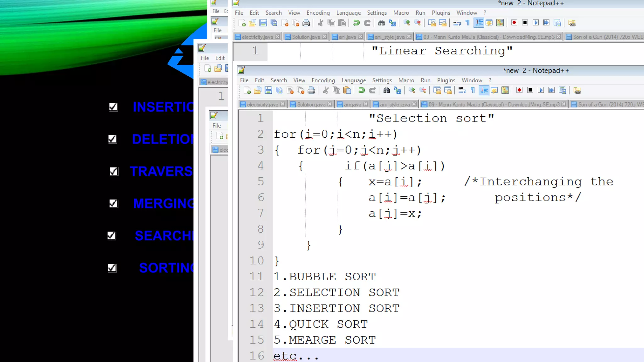Toggle the checkbox beside TRAVERSING on slide
644x362 pixels.
114,171
